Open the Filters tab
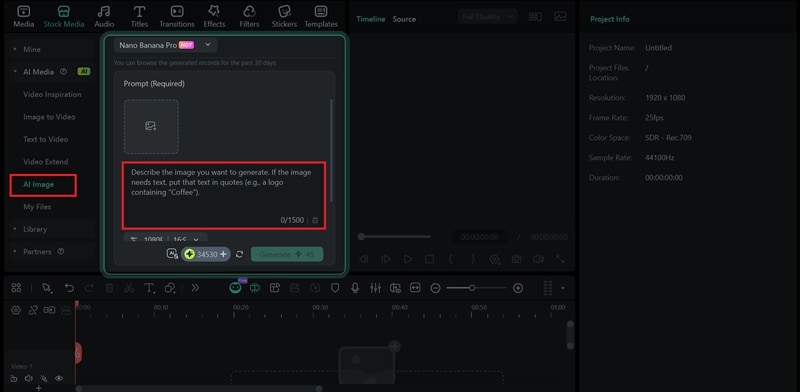 click(249, 17)
